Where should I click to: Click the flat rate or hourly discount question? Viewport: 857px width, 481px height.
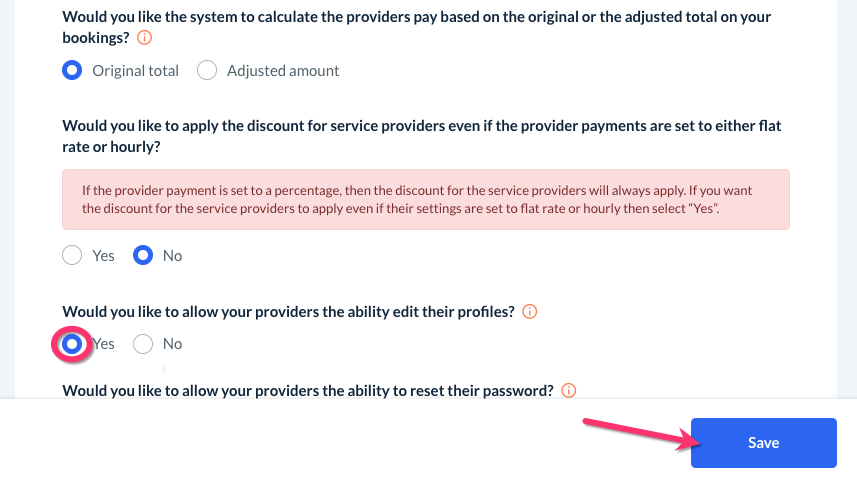420,127
